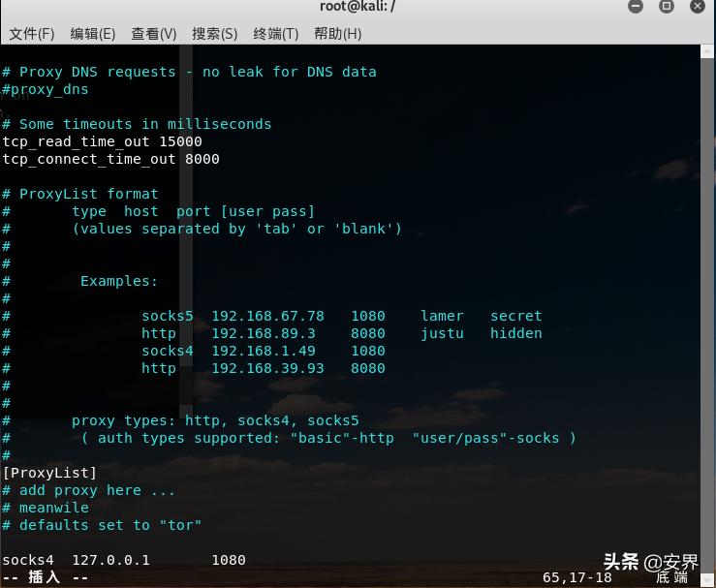This screenshot has height=588, width=716.
Task: Click the '# add proxy here ...' comment
Action: (88, 491)
